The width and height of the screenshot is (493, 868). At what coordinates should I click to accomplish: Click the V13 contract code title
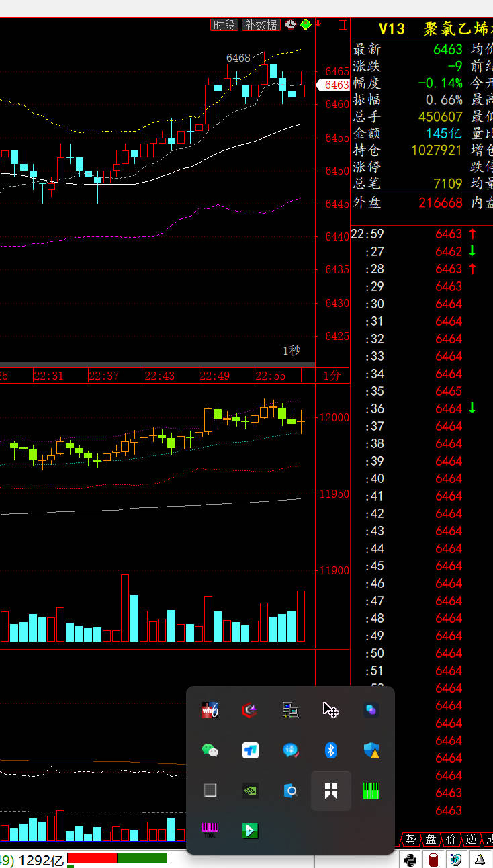[x=392, y=29]
